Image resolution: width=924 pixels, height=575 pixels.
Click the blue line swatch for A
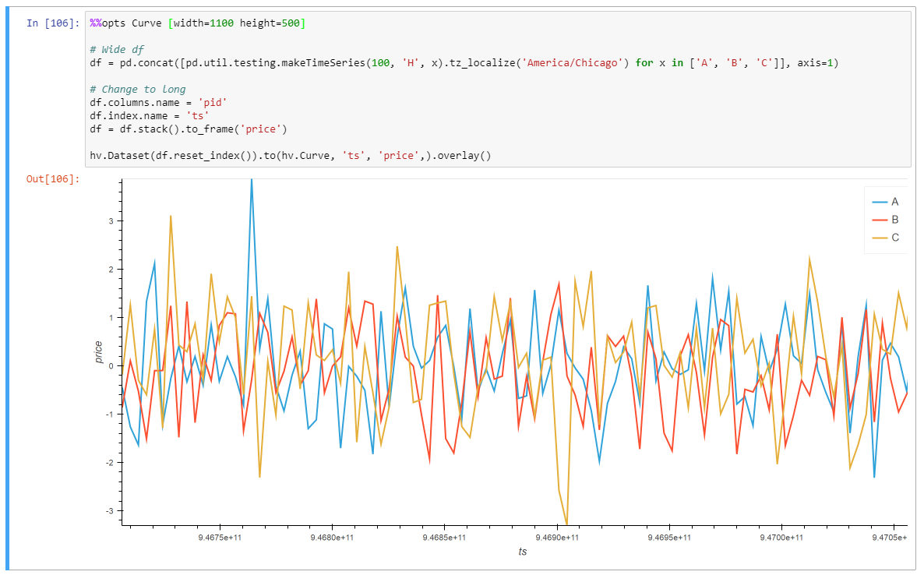880,202
